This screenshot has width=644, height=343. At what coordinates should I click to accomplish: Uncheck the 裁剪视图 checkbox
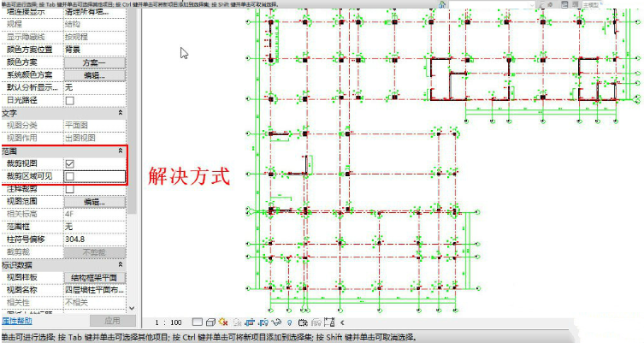pos(69,163)
